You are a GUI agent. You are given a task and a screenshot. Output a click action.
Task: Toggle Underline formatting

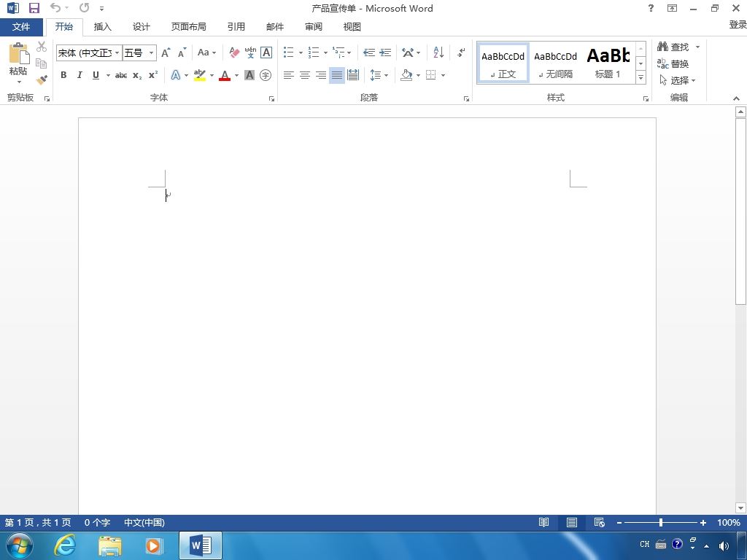point(96,75)
